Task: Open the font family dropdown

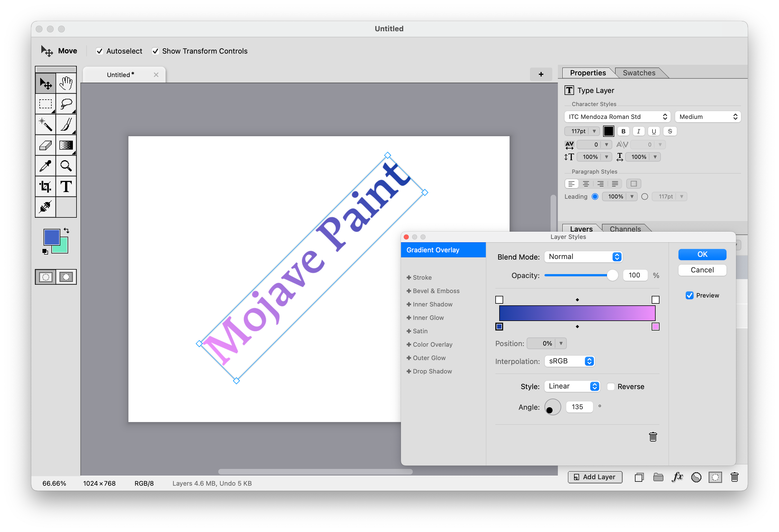Action: tap(617, 117)
